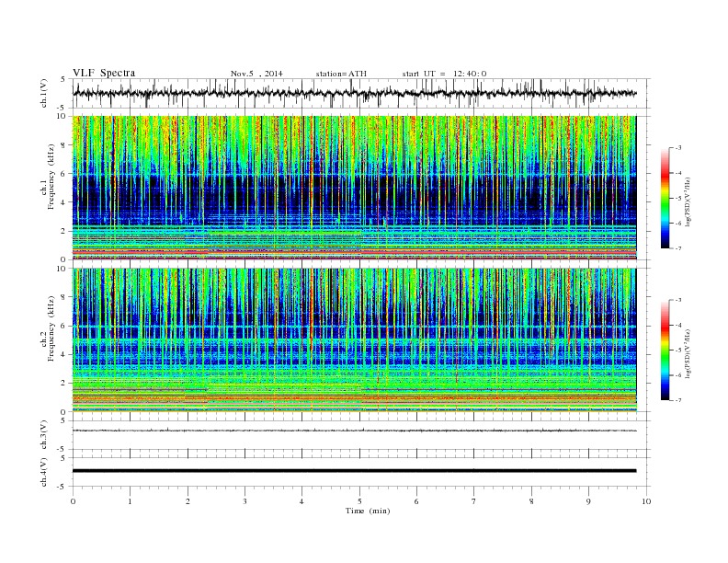Image resolution: width=728 pixels, height=563 pixels.
Task: Click the "station=ATH" header label
Action: click(x=341, y=74)
